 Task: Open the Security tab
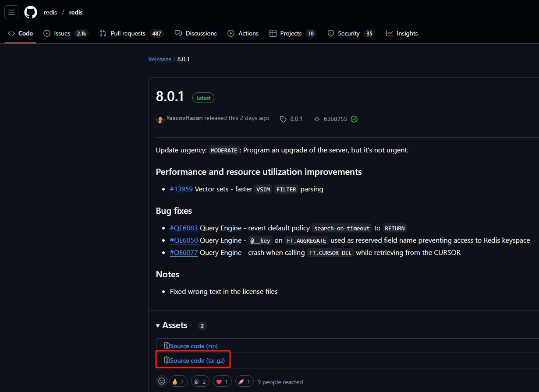[351, 33]
